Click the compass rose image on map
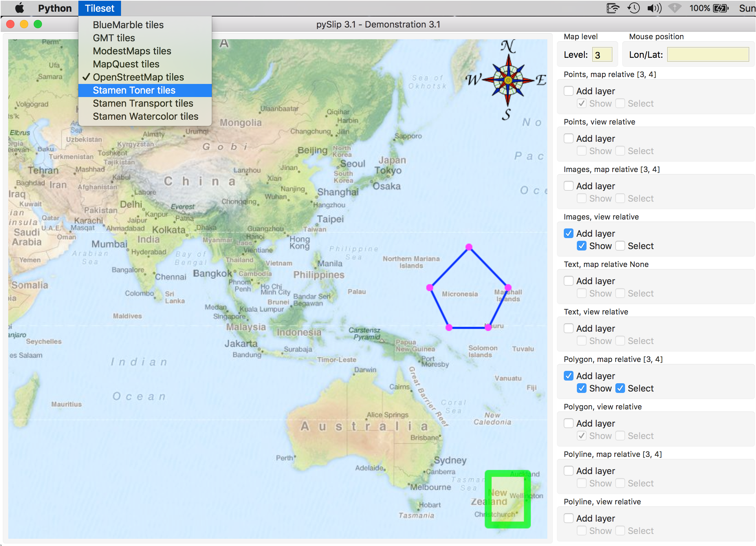 [x=508, y=80]
